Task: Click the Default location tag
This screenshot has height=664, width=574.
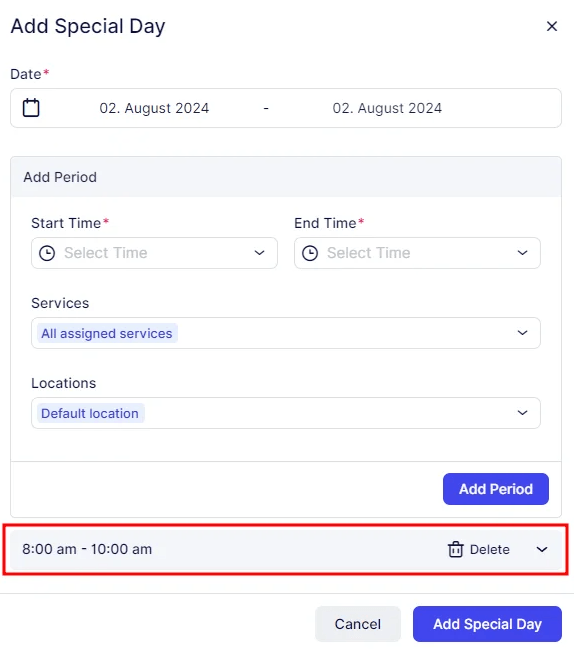Action: [90, 413]
